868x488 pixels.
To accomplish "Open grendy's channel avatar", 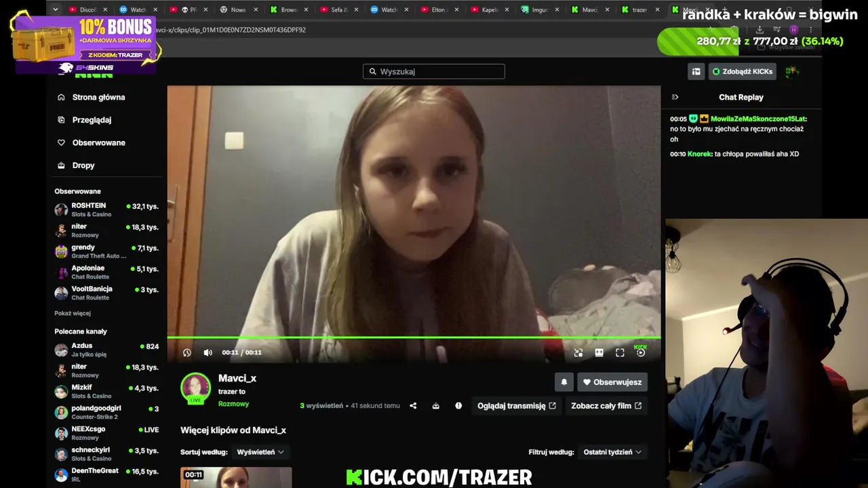I will coord(62,251).
